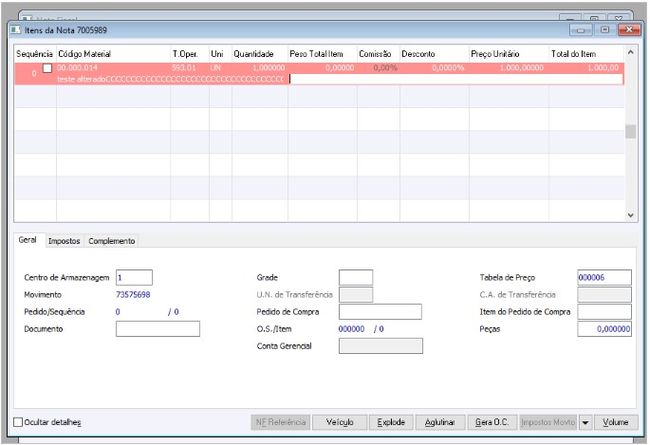650x445 pixels.
Task: Tick the checkbox in item row 00.000.014
Action: point(47,68)
